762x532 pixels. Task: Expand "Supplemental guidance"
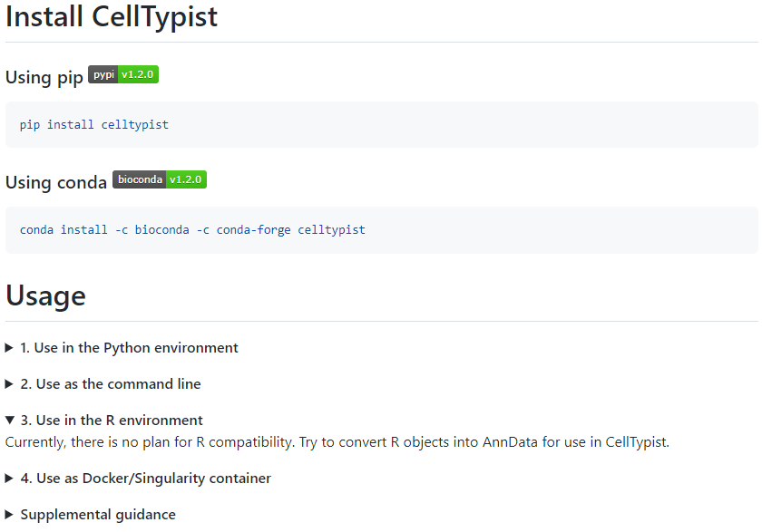tap(97, 514)
